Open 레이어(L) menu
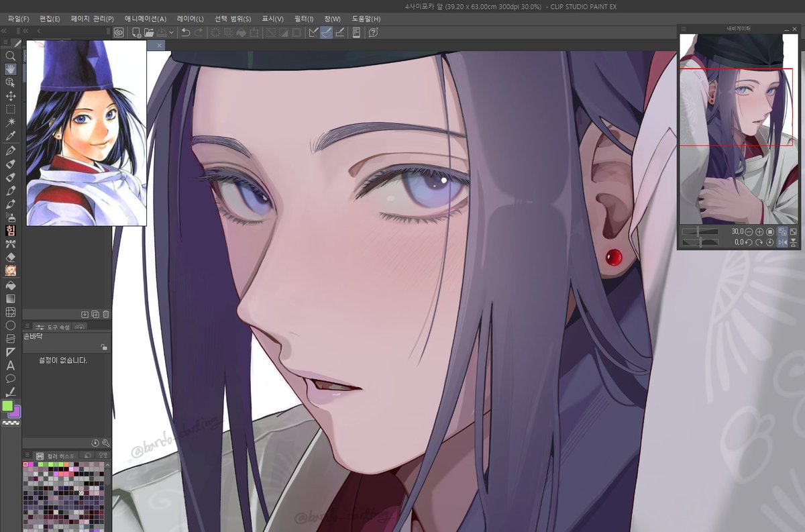 point(191,19)
